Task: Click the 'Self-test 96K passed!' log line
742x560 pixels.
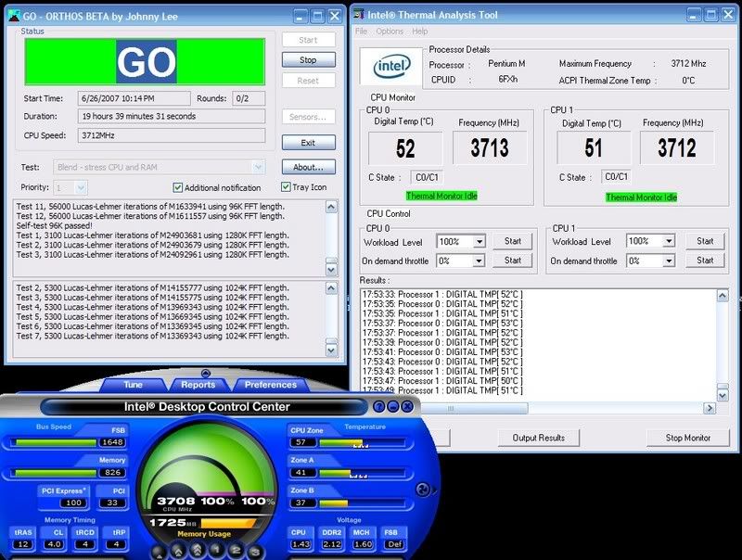Action: (55, 225)
